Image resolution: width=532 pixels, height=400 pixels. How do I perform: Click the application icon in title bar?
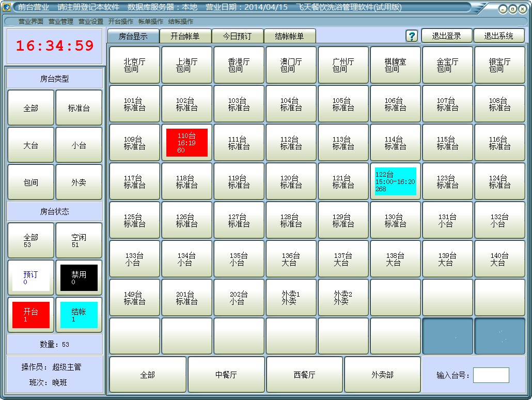pyautogui.click(x=7, y=7)
